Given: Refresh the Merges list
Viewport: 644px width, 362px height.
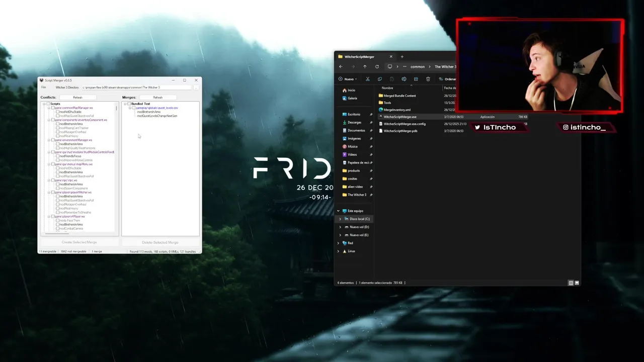Looking at the screenshot, I should tap(158, 97).
